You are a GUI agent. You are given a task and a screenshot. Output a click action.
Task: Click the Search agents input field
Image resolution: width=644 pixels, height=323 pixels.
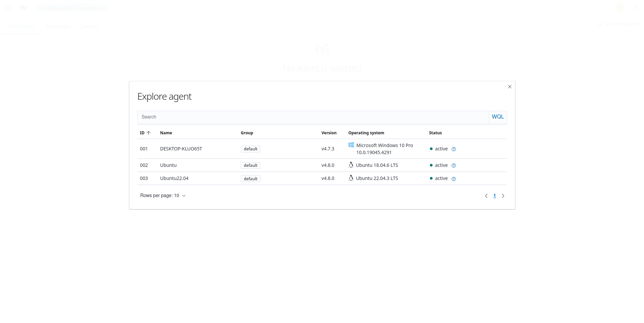[x=313, y=117]
